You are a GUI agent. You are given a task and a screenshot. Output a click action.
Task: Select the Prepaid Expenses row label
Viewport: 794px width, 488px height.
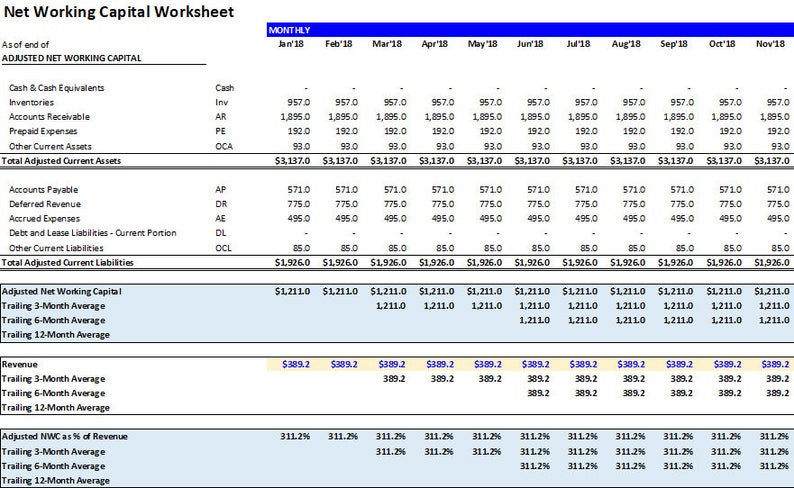point(43,132)
